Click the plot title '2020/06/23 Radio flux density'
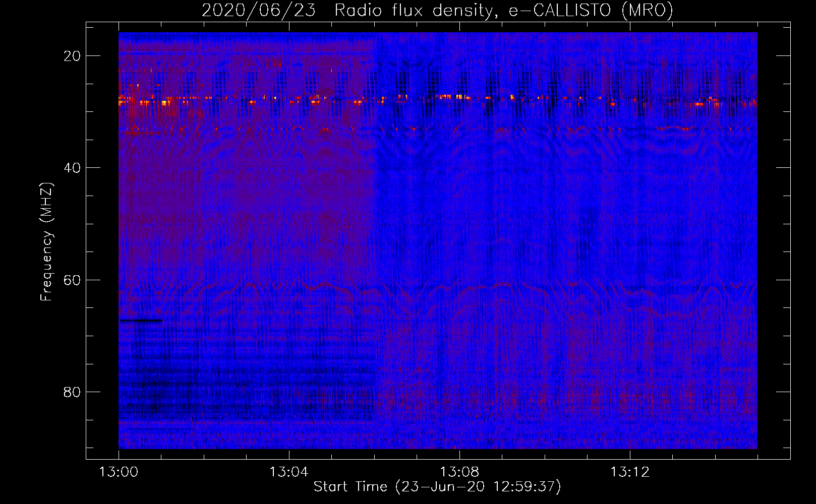816x504 pixels. tap(437, 10)
